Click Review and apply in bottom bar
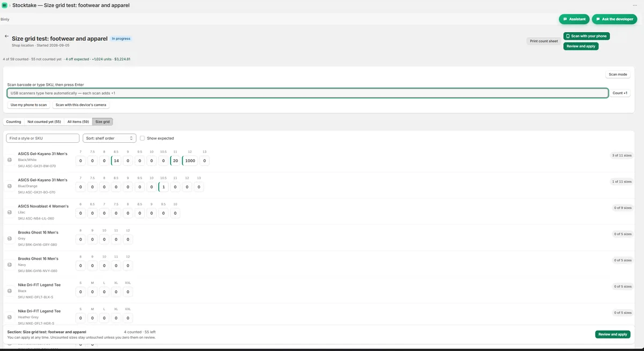The height and width of the screenshot is (351, 644). point(613,334)
